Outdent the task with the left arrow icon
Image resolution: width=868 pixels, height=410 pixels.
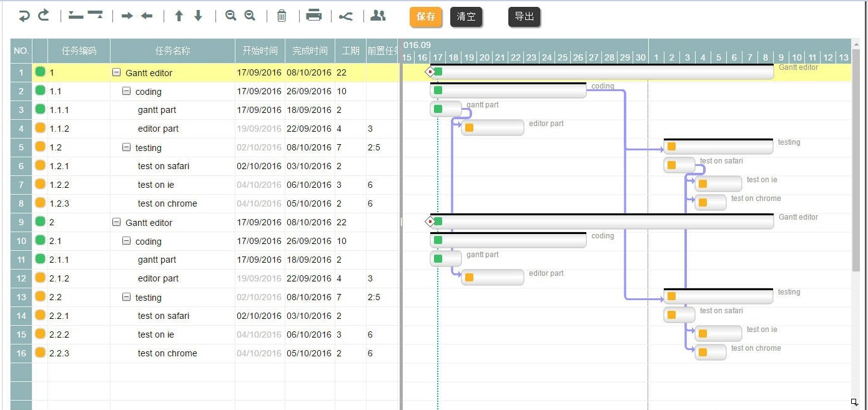tap(147, 16)
